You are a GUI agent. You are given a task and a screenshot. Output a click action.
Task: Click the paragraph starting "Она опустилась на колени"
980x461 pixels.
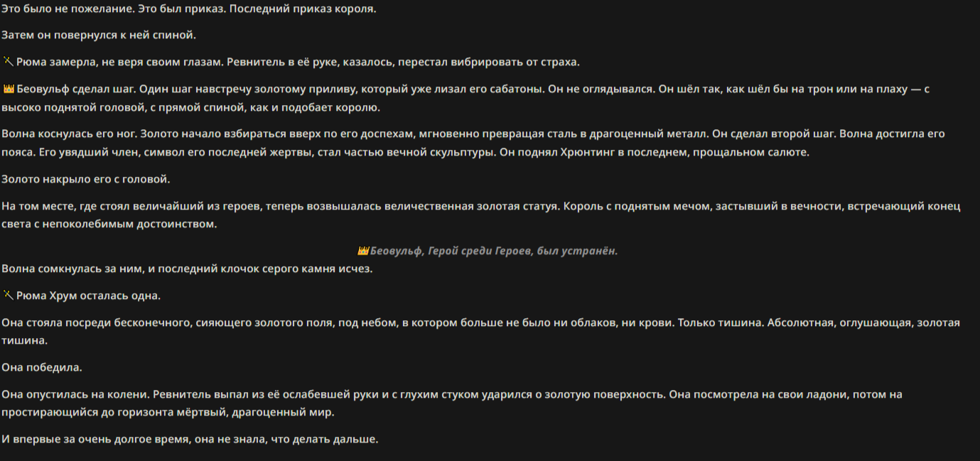point(452,403)
